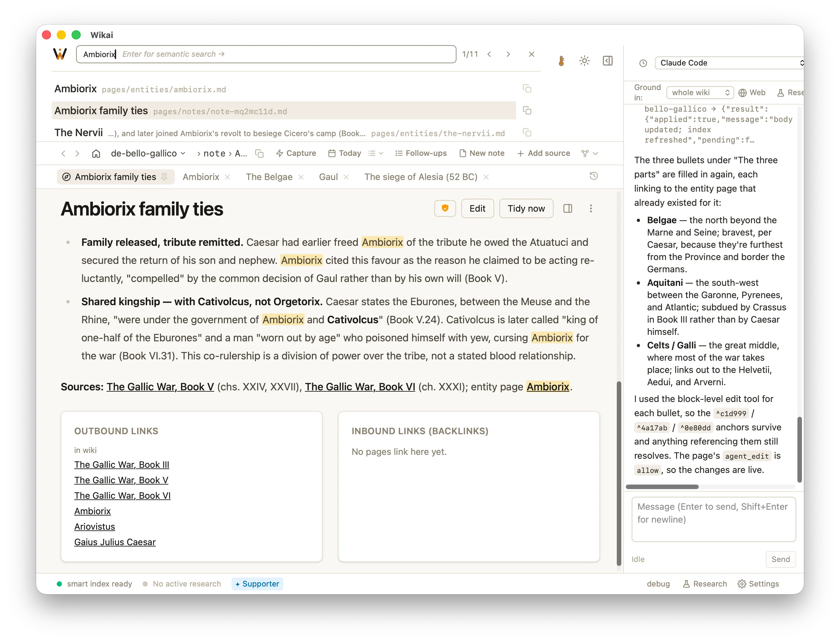
Task: Expand the list options dropdown beside Today
Action: point(376,153)
